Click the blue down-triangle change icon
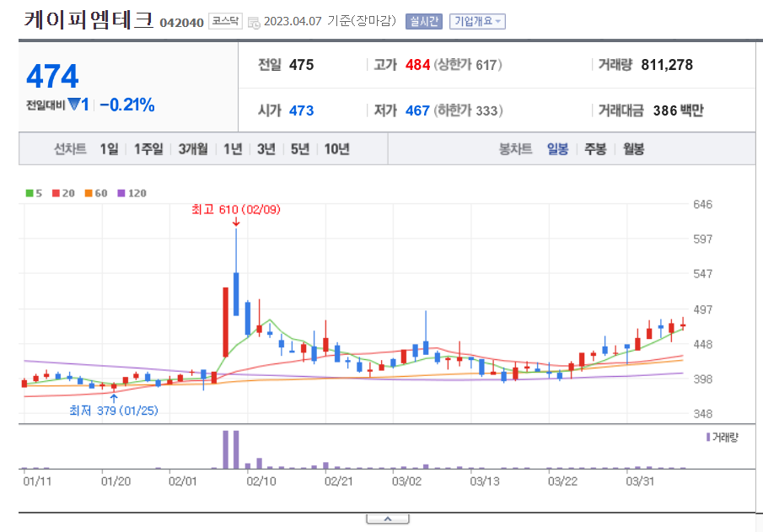 click(74, 105)
